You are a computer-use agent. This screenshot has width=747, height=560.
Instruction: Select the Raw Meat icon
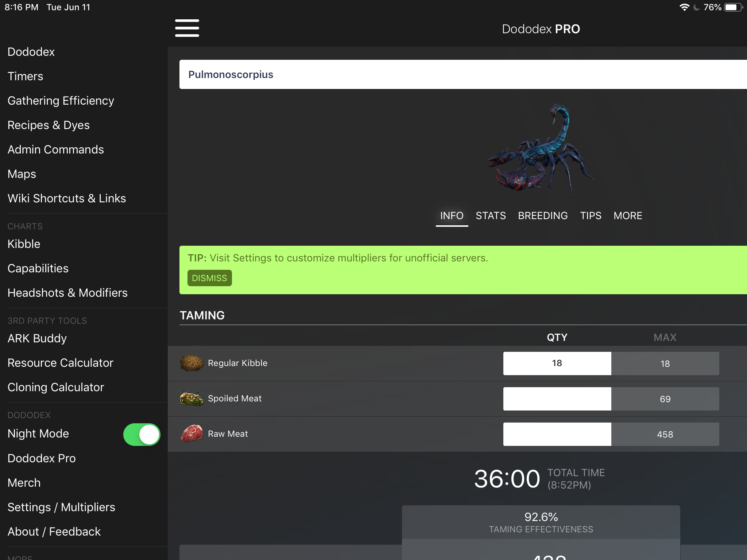point(192,434)
